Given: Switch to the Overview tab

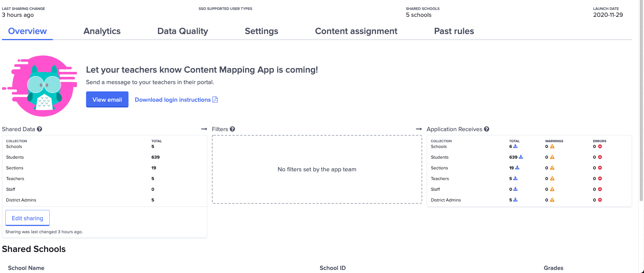Looking at the screenshot, I should tap(27, 31).
